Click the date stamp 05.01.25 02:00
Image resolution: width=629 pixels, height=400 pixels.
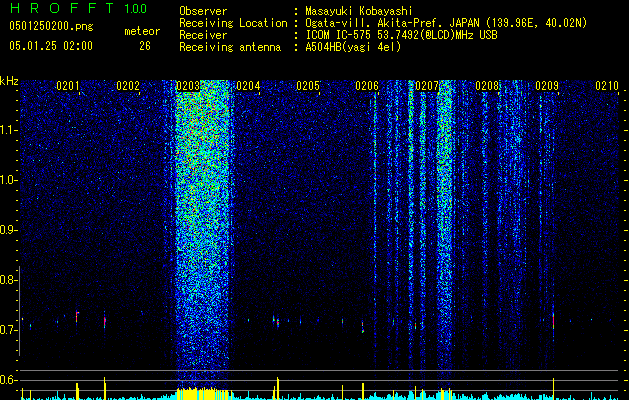(x=51, y=46)
